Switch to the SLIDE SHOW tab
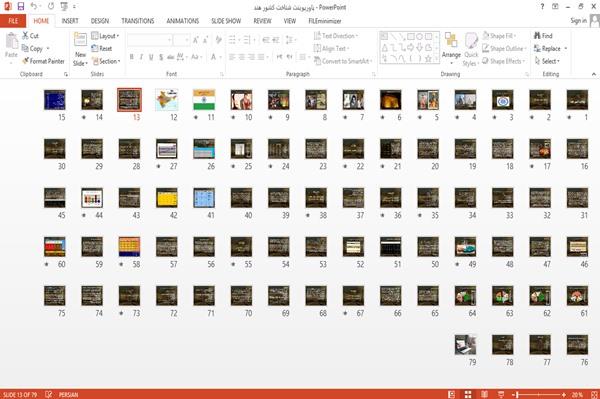Viewport: 600px width, 399px height. point(226,21)
